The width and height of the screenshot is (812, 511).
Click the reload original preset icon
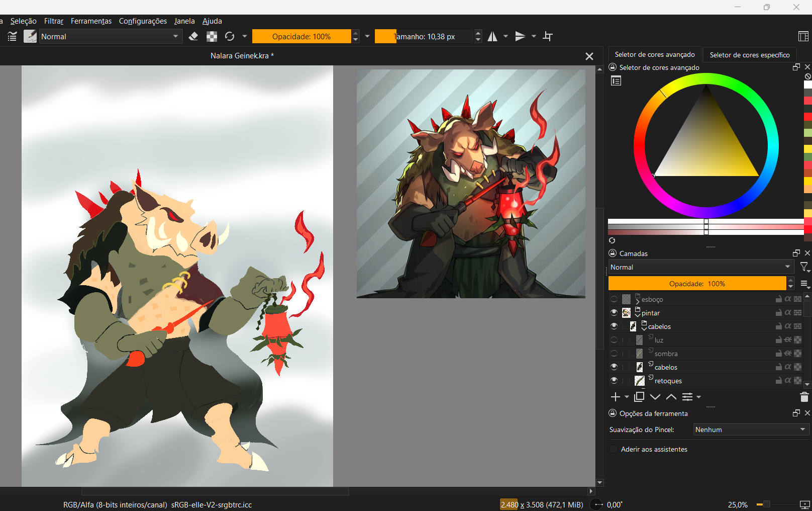[230, 36]
